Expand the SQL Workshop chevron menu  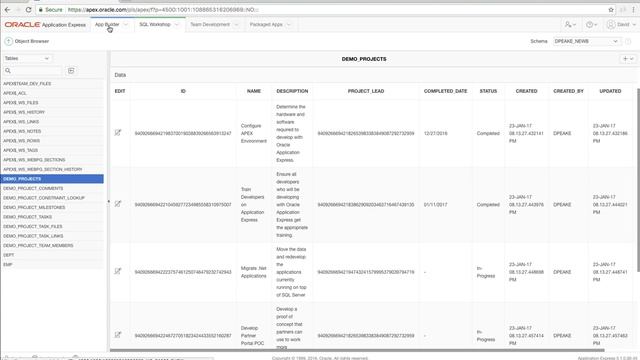tap(177, 24)
